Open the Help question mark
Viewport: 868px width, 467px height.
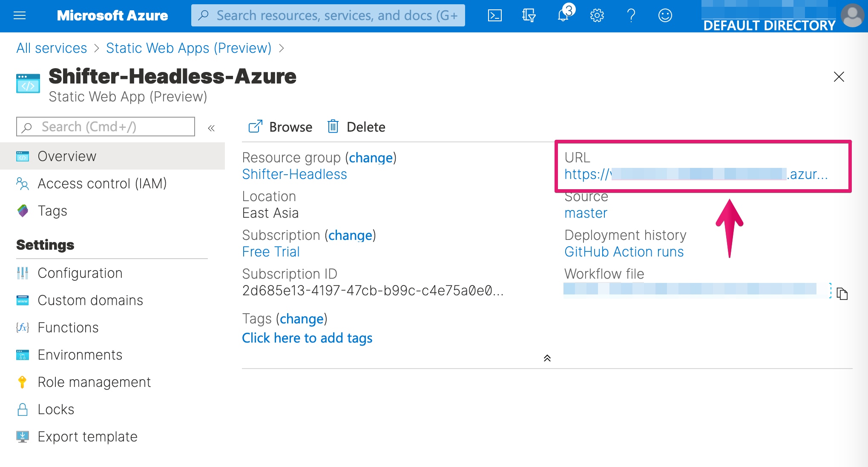[631, 16]
